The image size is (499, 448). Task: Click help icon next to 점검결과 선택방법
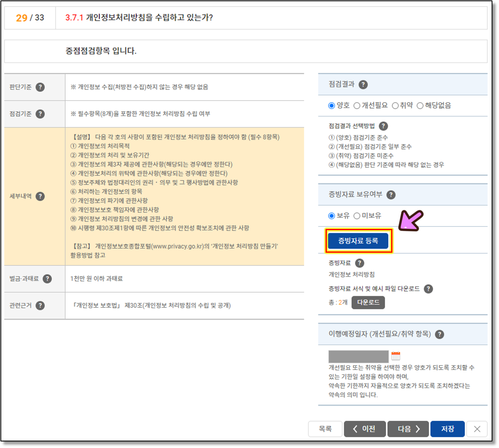point(383,126)
